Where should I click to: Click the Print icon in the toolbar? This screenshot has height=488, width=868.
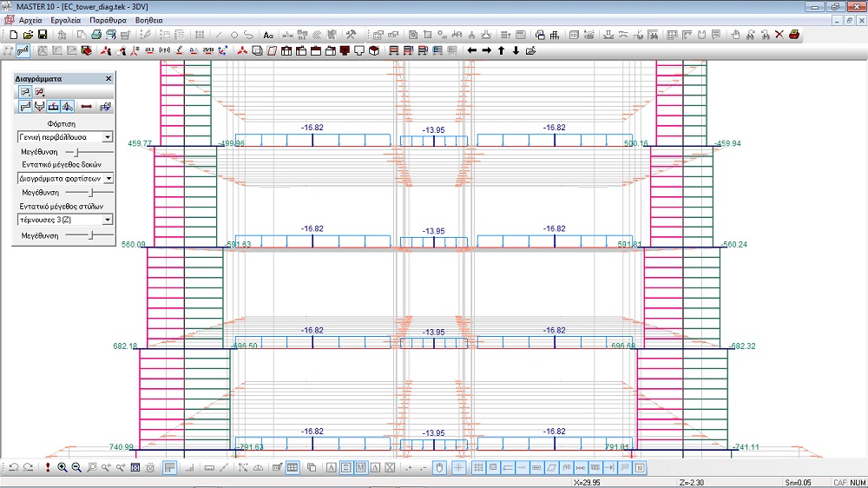click(x=96, y=35)
